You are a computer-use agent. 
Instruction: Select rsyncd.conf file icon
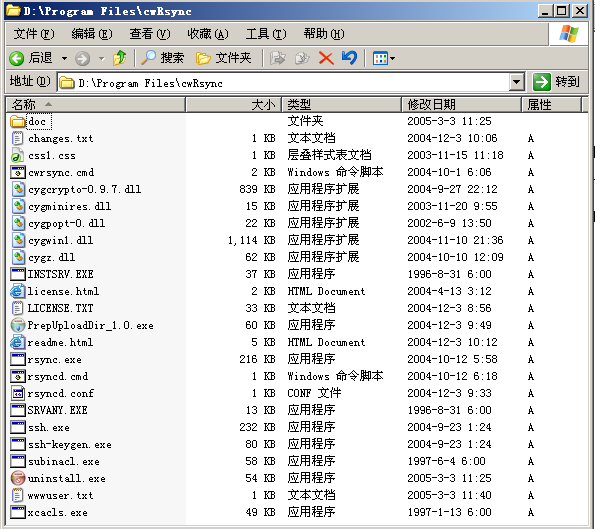click(17, 393)
